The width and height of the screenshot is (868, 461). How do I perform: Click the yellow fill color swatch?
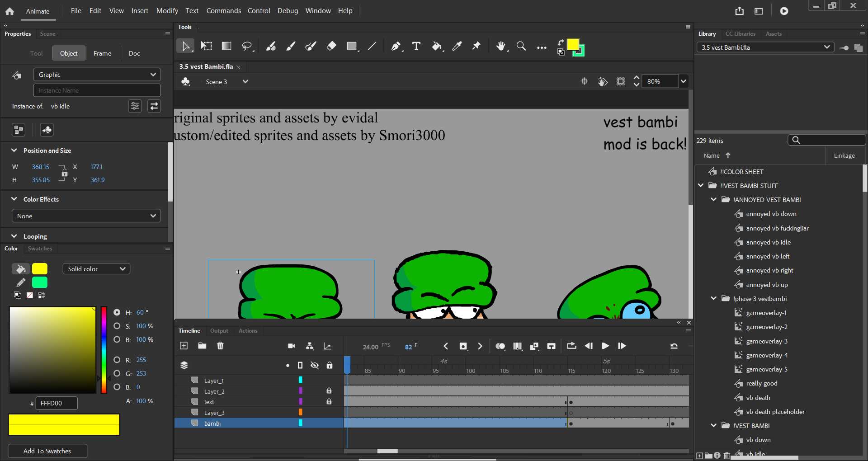click(40, 269)
